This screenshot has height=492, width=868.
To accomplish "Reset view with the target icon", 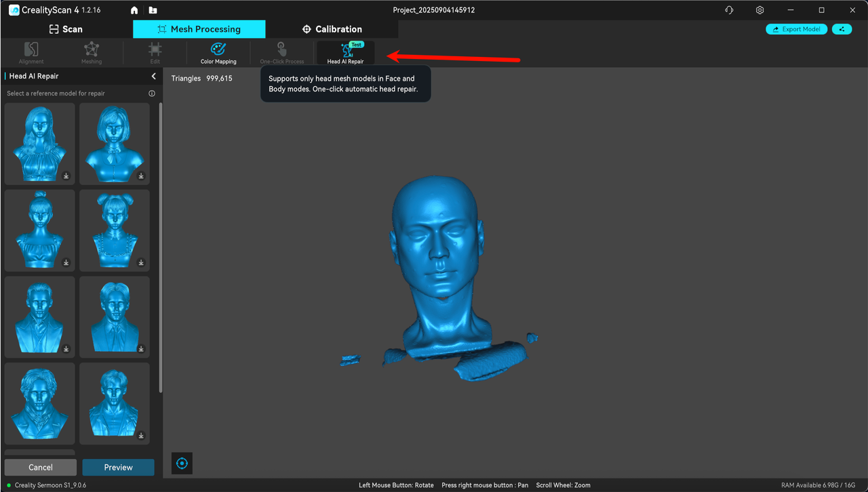I will click(x=182, y=464).
